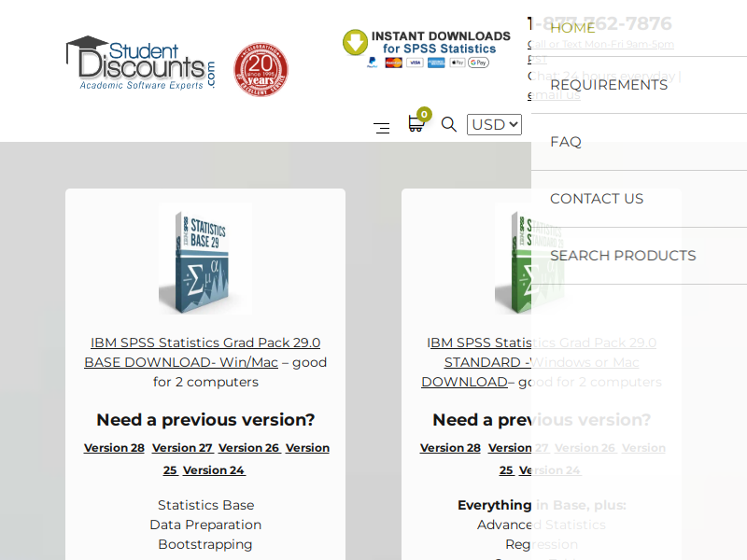The height and width of the screenshot is (560, 747).
Task: Toggle the hamburger navigation menu icon
Action: [x=382, y=128]
